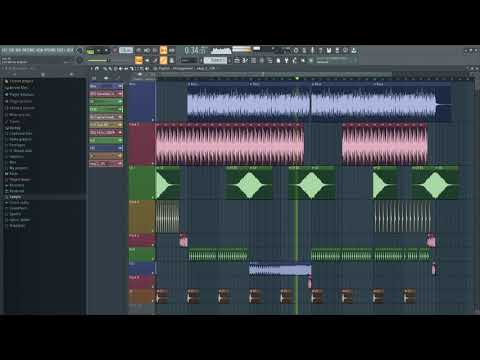This screenshot has height=360, width=480.
Task: Open the FILE menu
Action: click(4, 50)
